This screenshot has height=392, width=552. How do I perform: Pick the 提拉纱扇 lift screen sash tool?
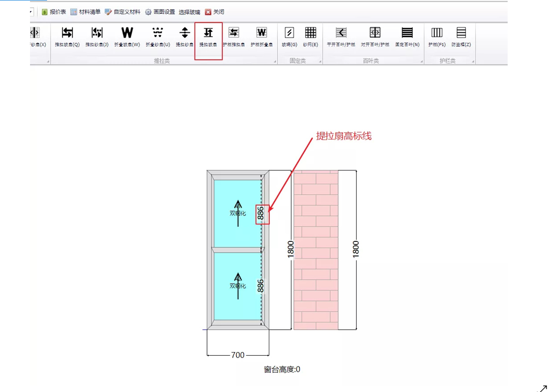185,37
